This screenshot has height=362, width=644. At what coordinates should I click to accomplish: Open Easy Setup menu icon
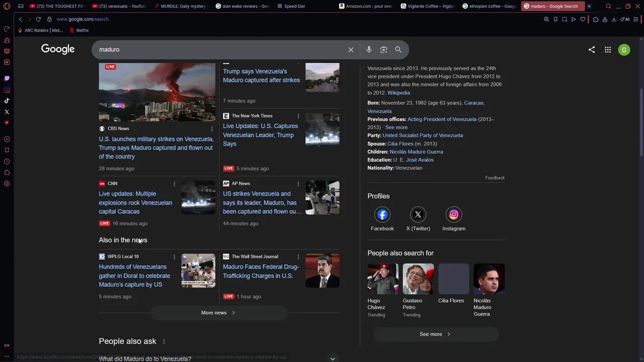pos(636,19)
